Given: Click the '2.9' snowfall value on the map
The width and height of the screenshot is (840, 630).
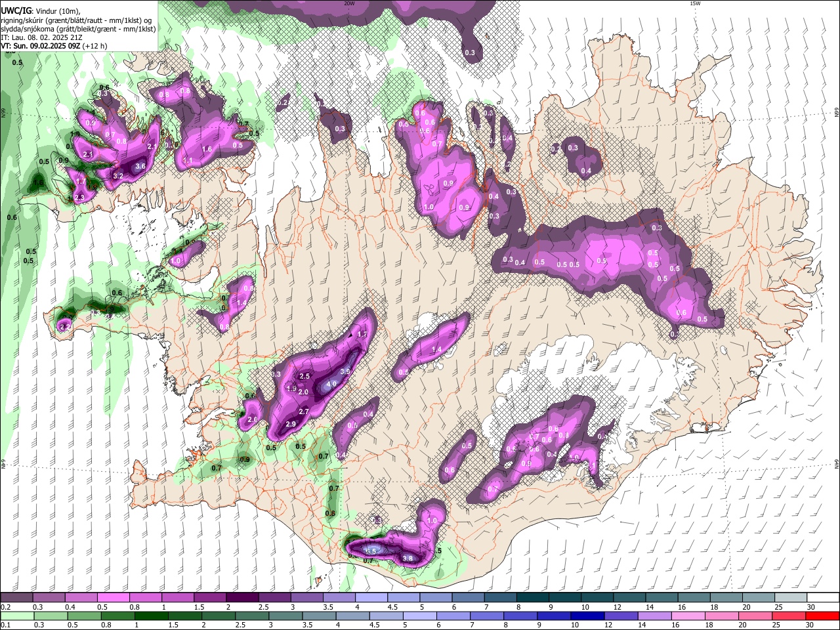Looking at the screenshot, I should 292,425.
